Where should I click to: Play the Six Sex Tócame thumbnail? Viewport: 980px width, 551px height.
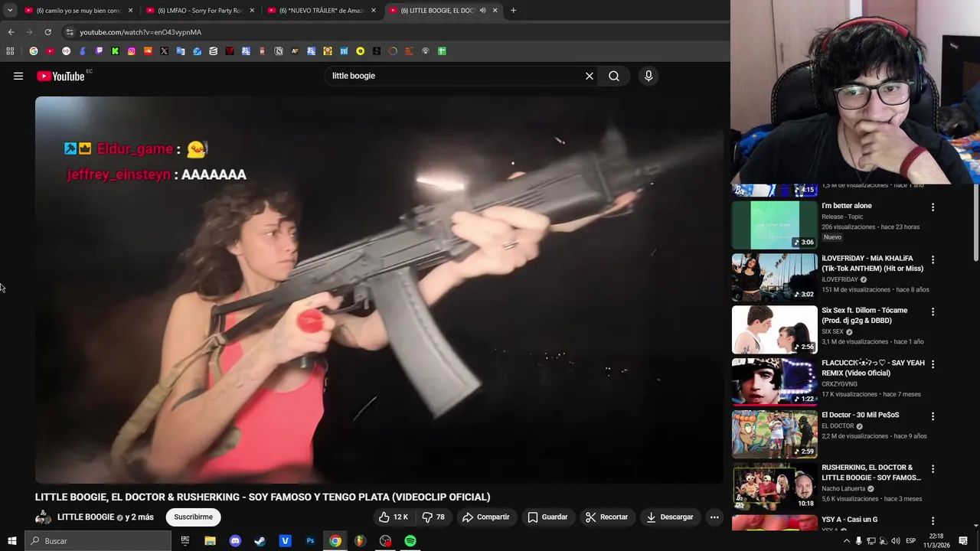(x=775, y=330)
